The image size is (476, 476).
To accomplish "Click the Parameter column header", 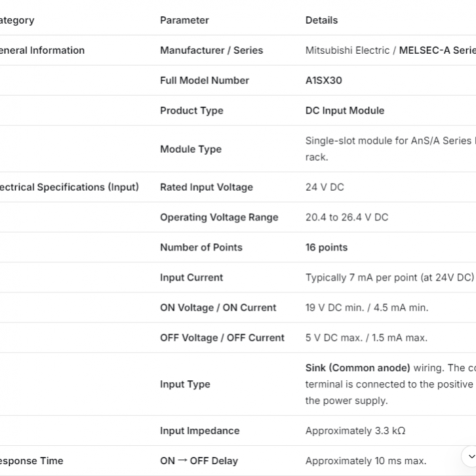I will (184, 20).
